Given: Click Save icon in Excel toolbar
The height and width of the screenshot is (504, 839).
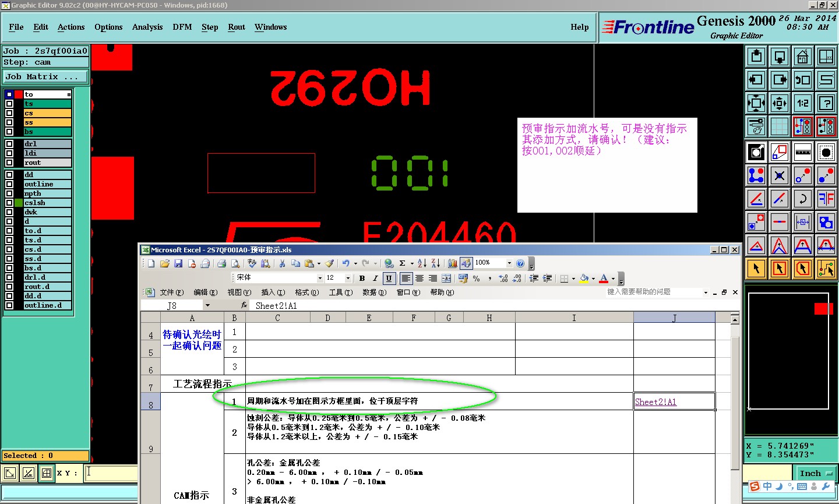Looking at the screenshot, I should click(178, 263).
